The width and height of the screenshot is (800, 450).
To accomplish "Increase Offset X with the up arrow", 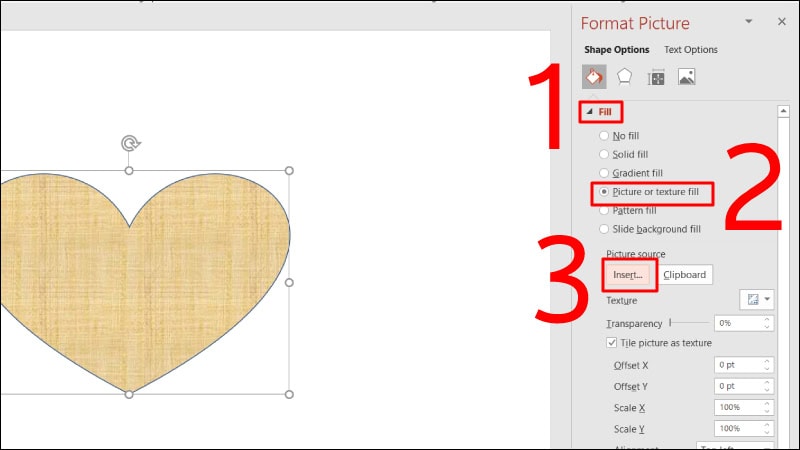I will 767,361.
